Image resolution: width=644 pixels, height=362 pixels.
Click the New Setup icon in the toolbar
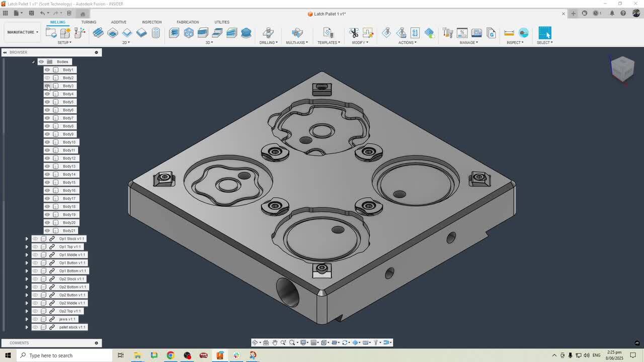point(51,33)
